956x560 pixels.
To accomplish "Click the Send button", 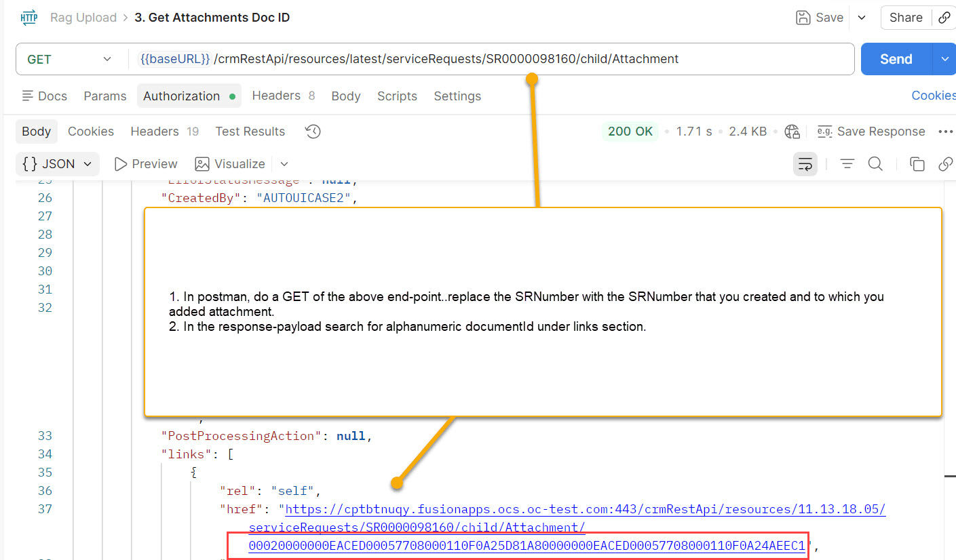I will [896, 59].
